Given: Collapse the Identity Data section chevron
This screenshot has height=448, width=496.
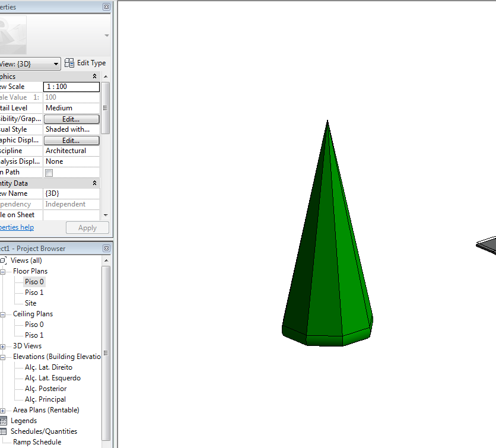Looking at the screenshot, I should click(94, 183).
